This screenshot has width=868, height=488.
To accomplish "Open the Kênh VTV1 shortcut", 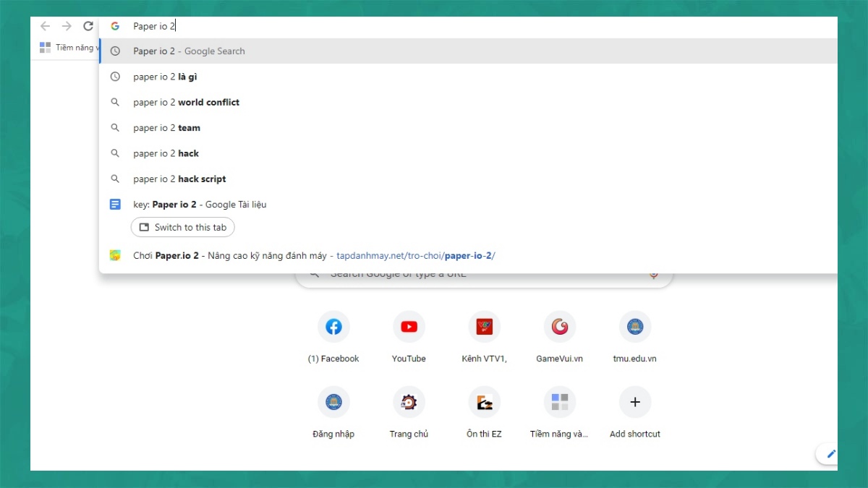I will tap(484, 328).
